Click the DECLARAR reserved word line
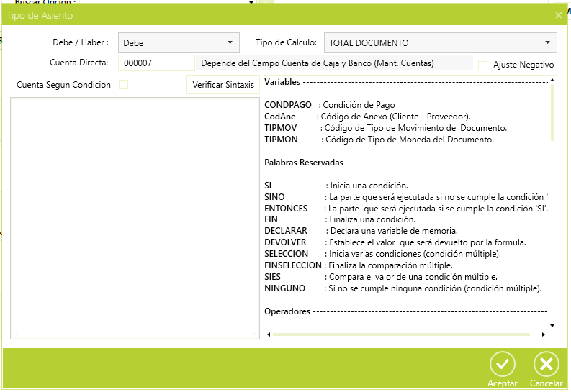Image resolution: width=571 pixels, height=392 pixels. pyautogui.click(x=361, y=231)
